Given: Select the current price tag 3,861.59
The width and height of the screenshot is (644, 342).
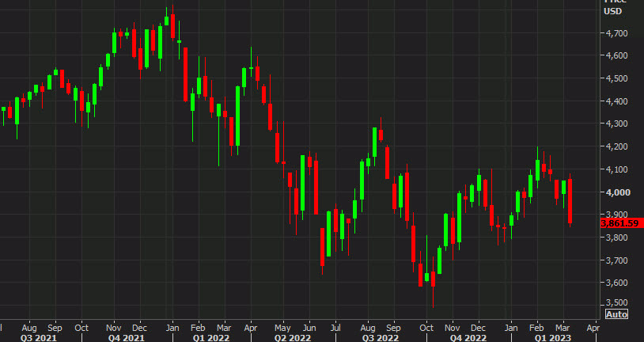Looking at the screenshot, I should (621, 223).
